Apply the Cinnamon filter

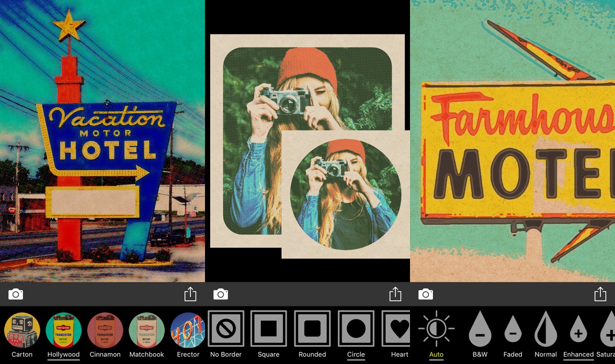(x=105, y=330)
